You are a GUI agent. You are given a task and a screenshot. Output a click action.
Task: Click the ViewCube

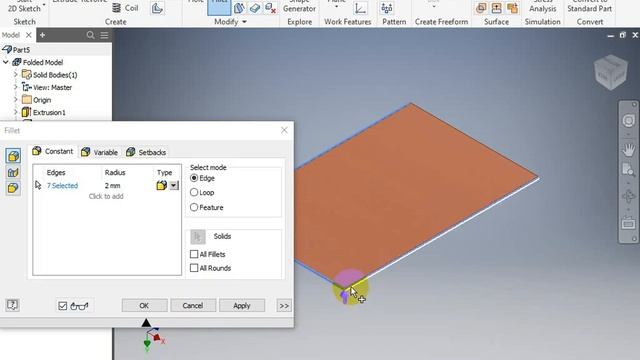tap(611, 73)
